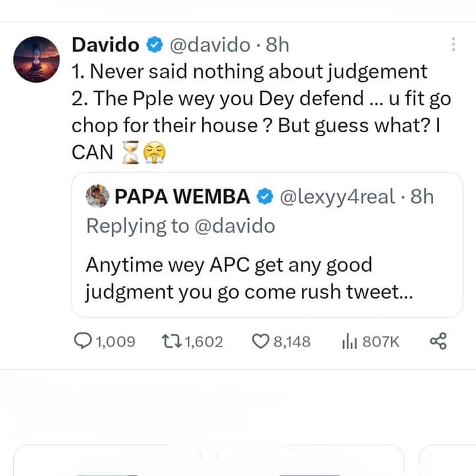
Task: Open the view analytics bar chart icon
Action: (350, 341)
